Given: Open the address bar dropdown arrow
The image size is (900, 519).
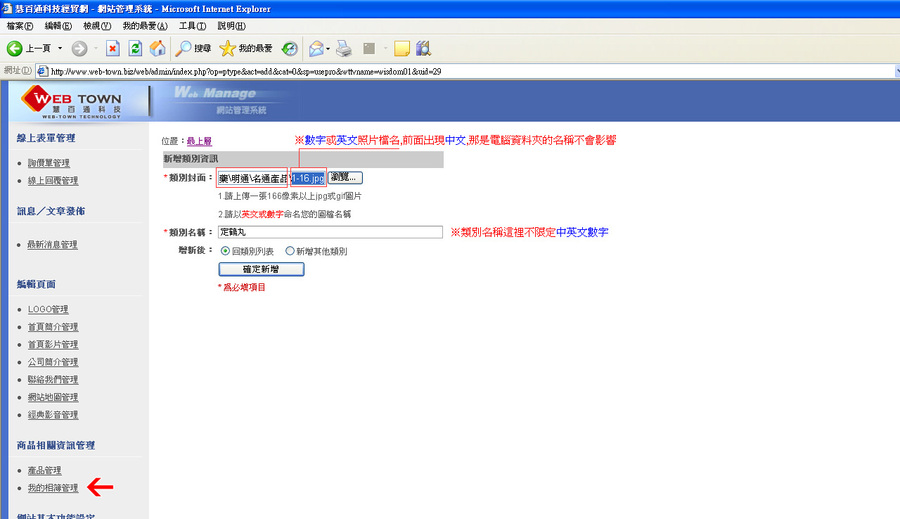Looking at the screenshot, I should (897, 71).
